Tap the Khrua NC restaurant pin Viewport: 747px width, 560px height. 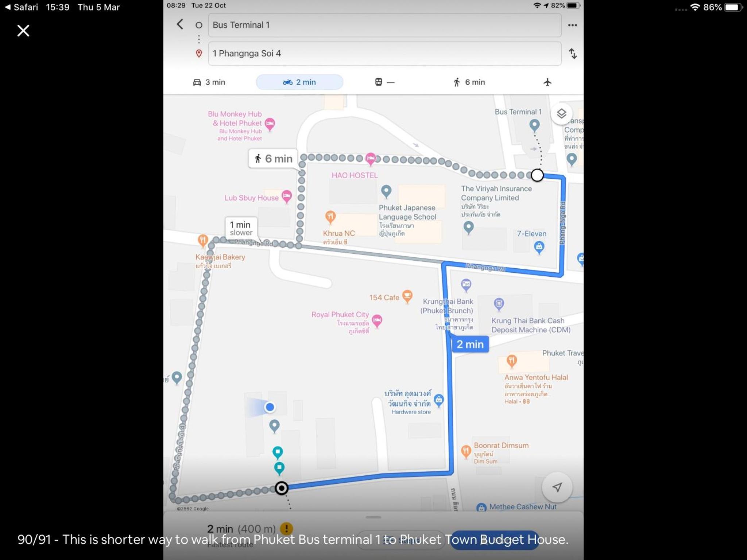pos(330,217)
